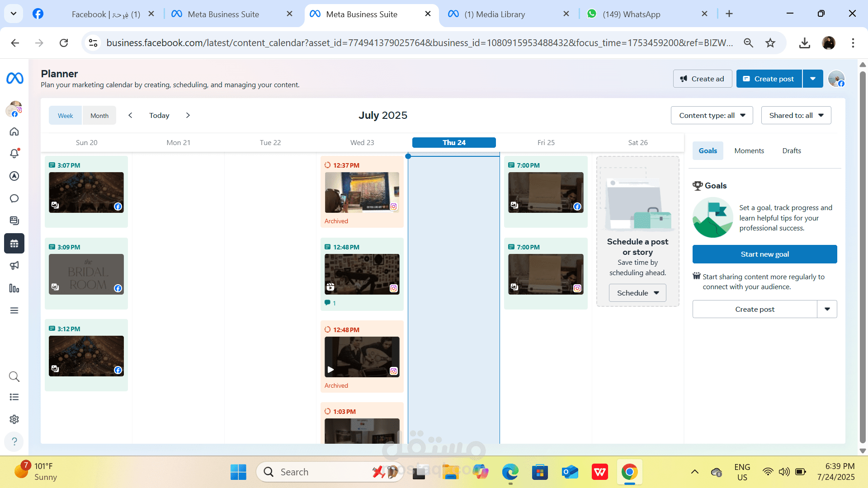Screen dimensions: 868x488
Task: Open the Chrome profile avatar
Action: (x=829, y=43)
